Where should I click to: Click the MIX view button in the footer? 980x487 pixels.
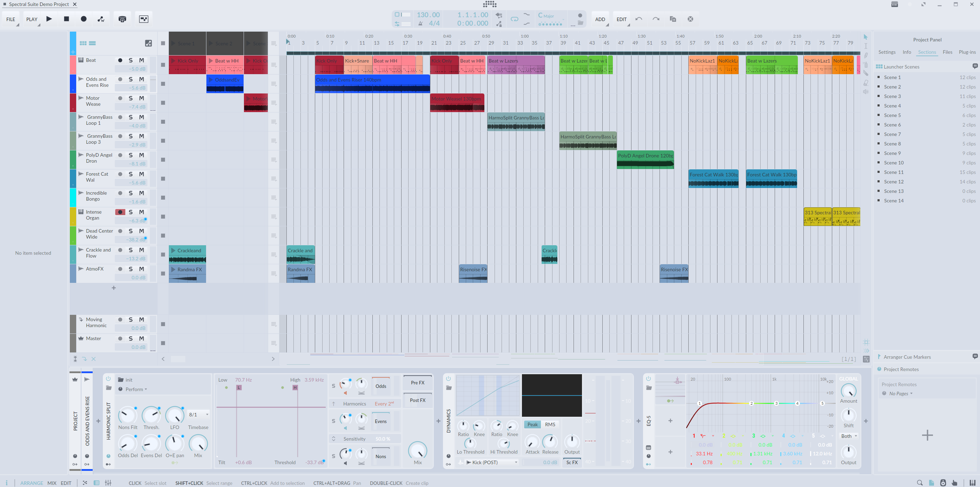pos(52,483)
